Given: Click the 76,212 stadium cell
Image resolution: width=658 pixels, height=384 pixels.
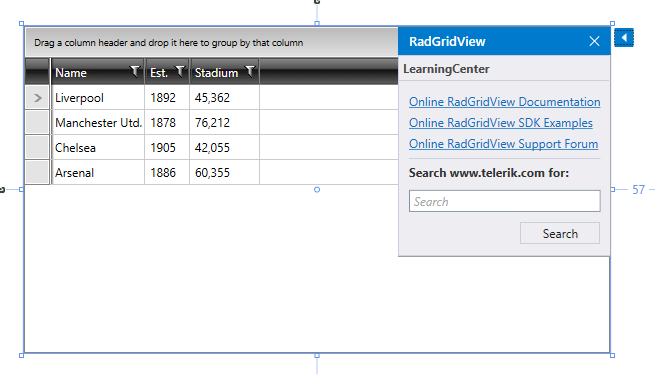Looking at the screenshot, I should click(225, 123).
